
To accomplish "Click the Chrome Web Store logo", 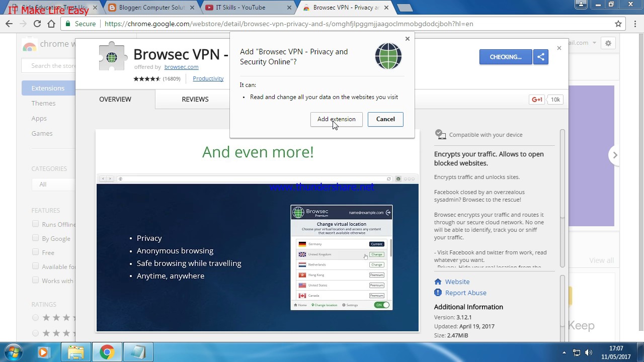I will (x=29, y=45).
